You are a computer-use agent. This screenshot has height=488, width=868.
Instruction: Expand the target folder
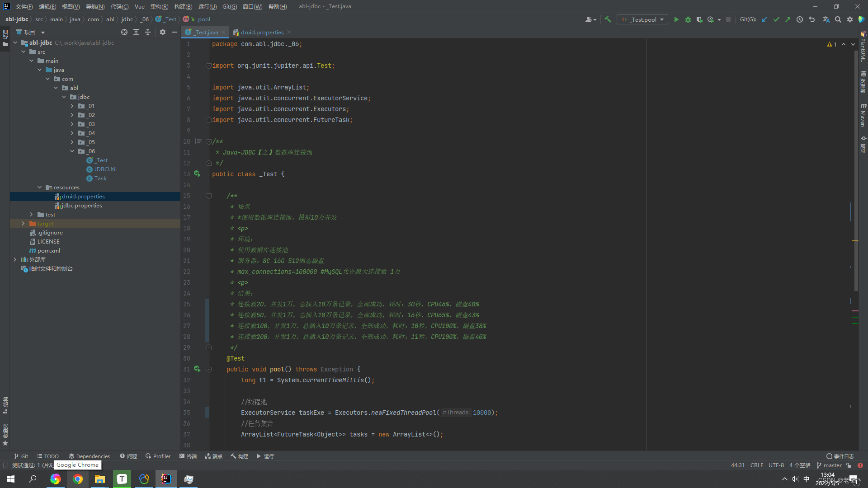coord(24,223)
